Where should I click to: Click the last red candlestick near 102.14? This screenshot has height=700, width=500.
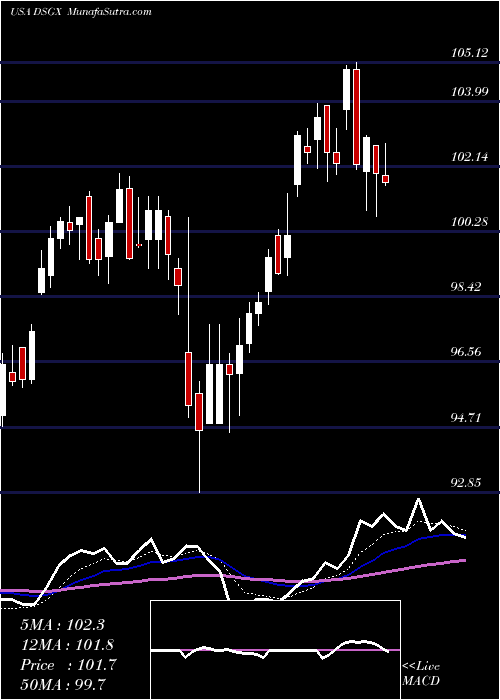pos(386,179)
